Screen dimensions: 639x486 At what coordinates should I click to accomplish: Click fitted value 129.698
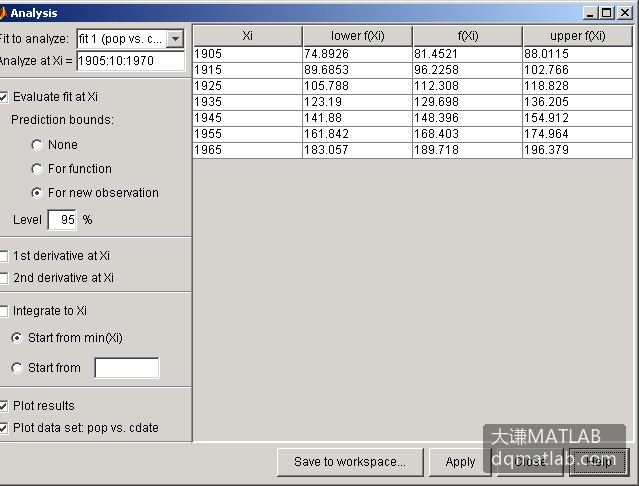click(x=467, y=102)
